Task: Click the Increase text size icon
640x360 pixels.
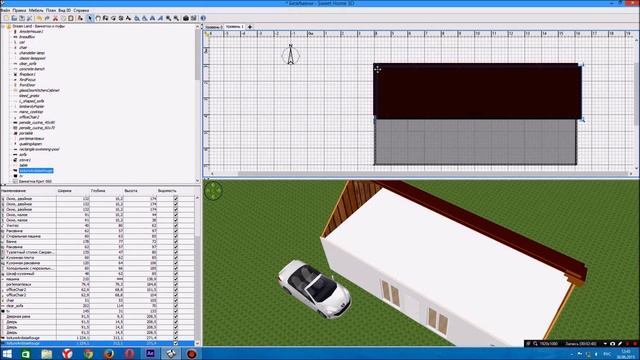Action: point(137,18)
